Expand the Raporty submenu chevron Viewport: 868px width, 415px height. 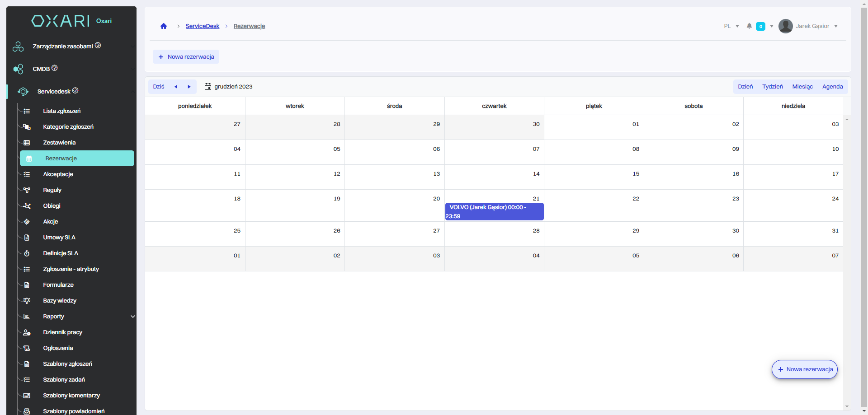(132, 317)
